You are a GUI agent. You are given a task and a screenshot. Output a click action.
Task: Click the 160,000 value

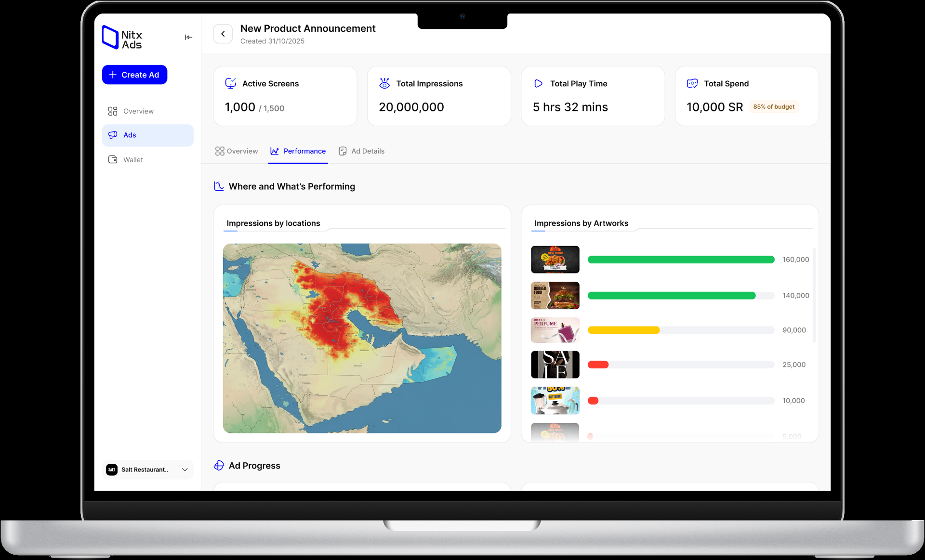tap(795, 260)
